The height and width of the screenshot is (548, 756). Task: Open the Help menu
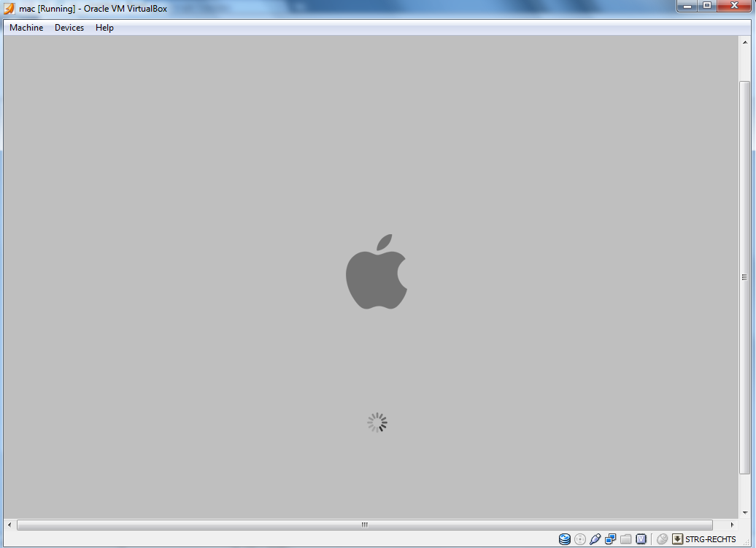click(104, 28)
